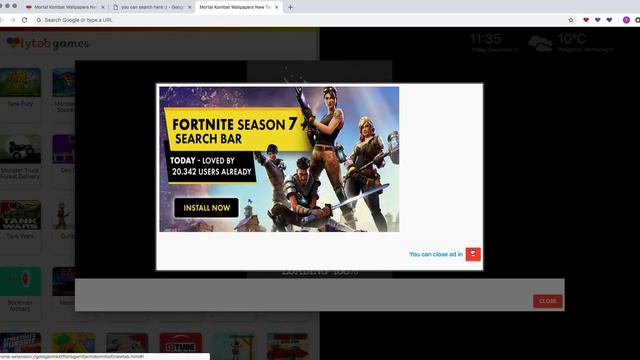Viewport: 640px width, 360px height.
Task: Click the purple heart extension icon
Action: [x=598, y=20]
